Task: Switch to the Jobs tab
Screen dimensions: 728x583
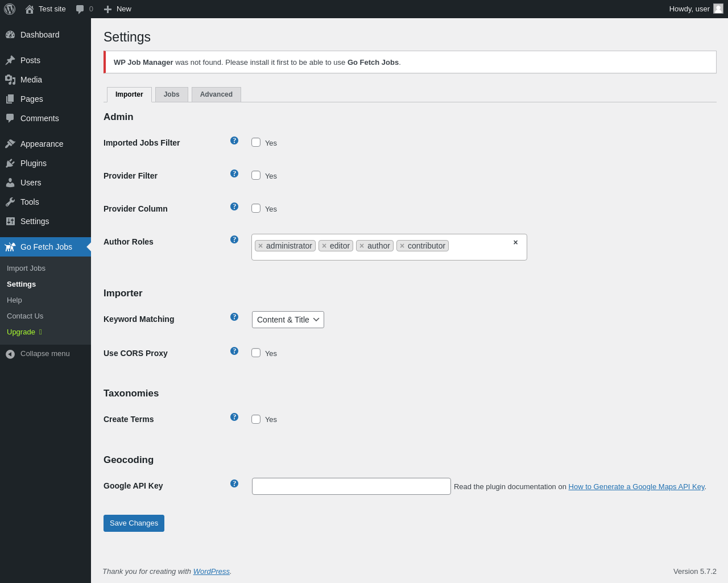Action: [172, 94]
